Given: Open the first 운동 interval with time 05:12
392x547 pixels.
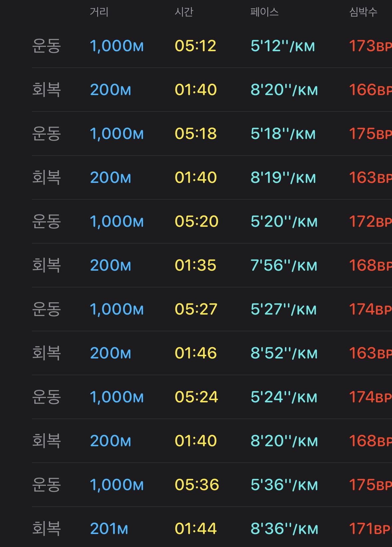Looking at the screenshot, I should [x=212, y=46].
